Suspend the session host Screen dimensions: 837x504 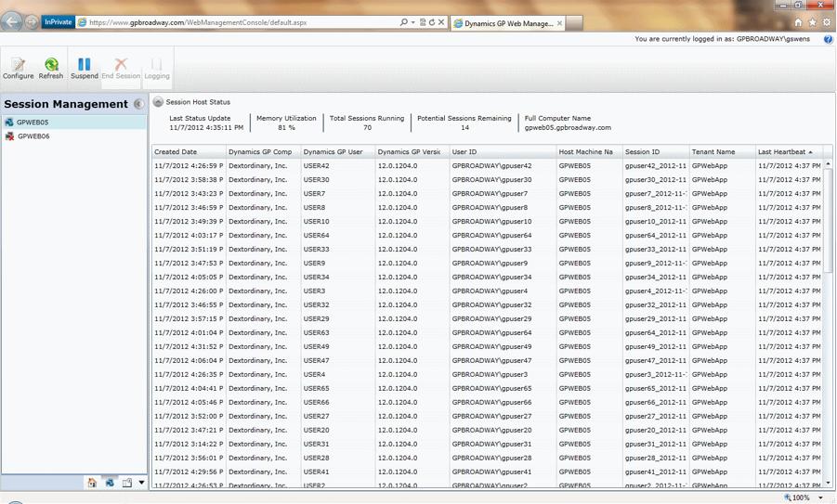pos(85,69)
